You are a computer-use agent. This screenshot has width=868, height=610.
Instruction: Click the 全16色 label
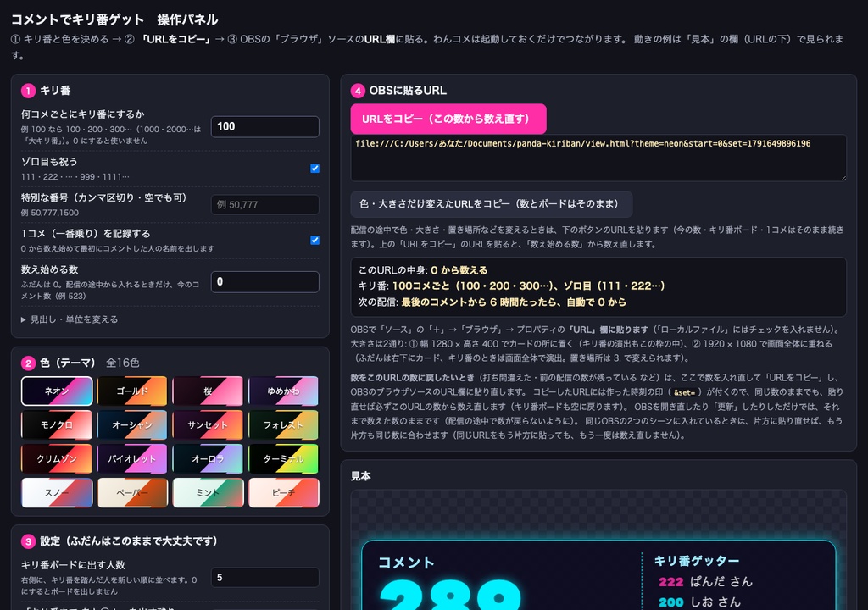122,363
